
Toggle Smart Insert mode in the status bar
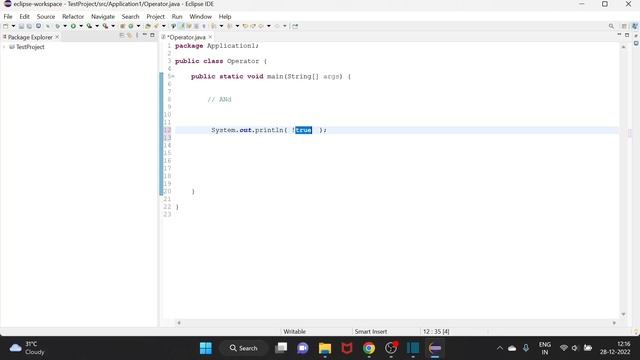point(371,331)
